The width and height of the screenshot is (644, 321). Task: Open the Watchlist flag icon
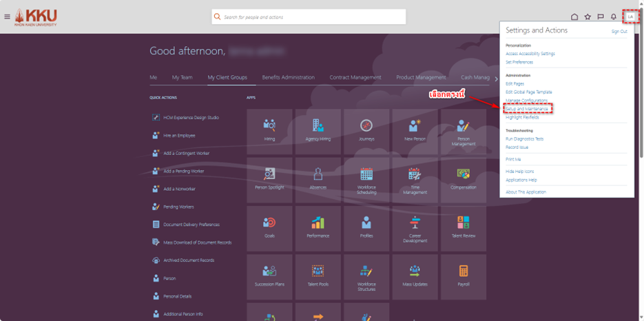600,17
